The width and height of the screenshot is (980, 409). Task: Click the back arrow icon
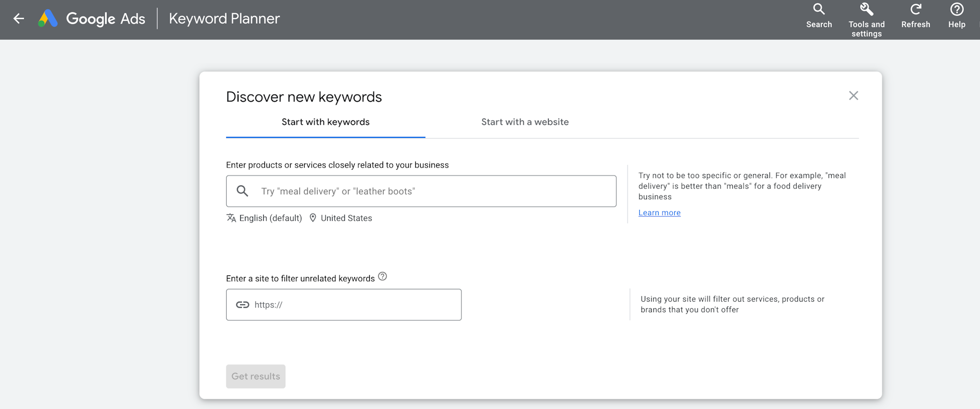[x=19, y=19]
